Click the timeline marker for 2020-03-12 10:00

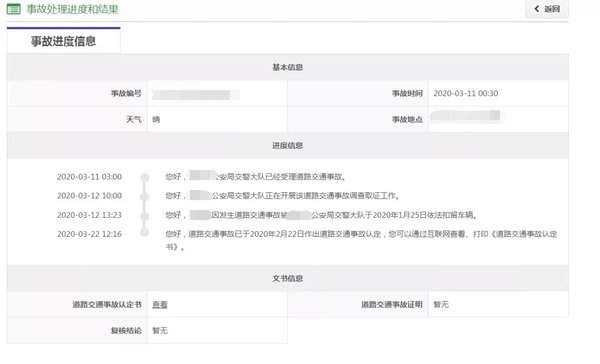(145, 197)
